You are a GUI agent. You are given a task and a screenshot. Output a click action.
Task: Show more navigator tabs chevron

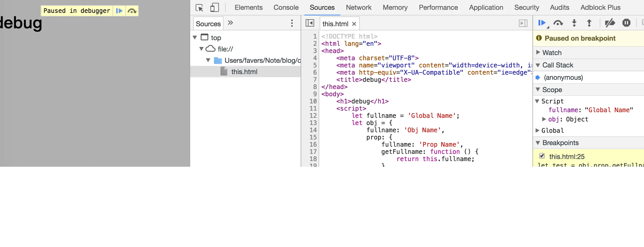pyautogui.click(x=230, y=23)
